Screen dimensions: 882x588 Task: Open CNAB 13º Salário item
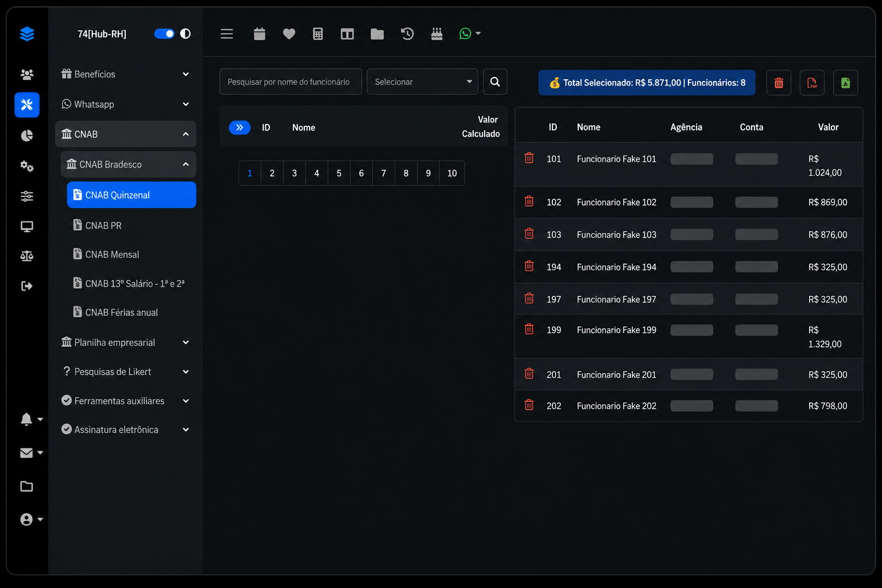131,283
